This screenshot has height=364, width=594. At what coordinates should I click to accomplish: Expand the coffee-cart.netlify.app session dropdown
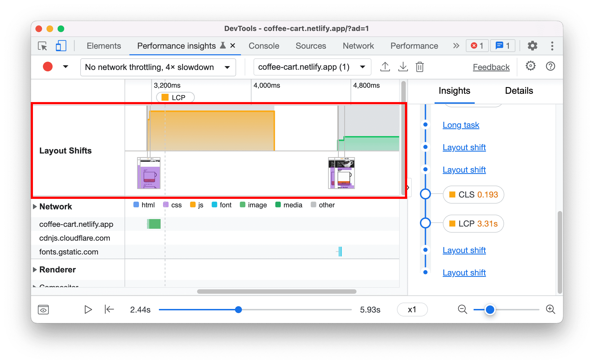363,67
